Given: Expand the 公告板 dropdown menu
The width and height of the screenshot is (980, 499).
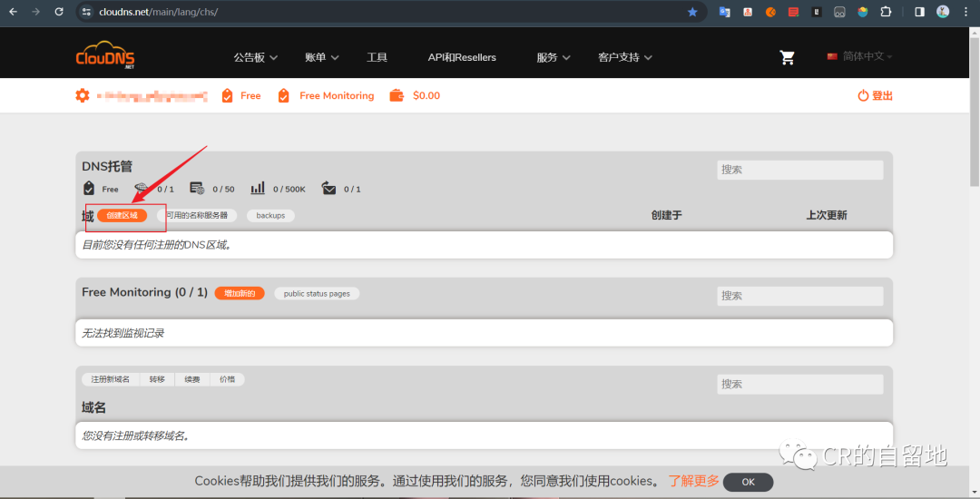Looking at the screenshot, I should [255, 57].
